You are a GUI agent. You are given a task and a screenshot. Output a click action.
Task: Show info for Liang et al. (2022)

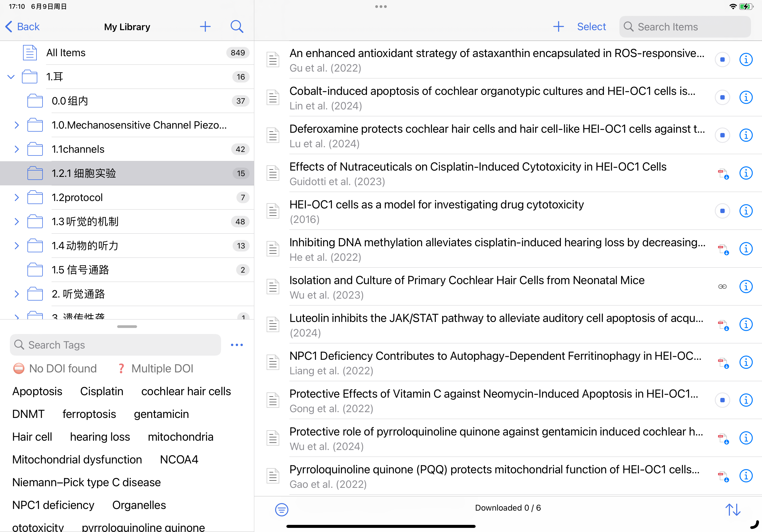746,363
